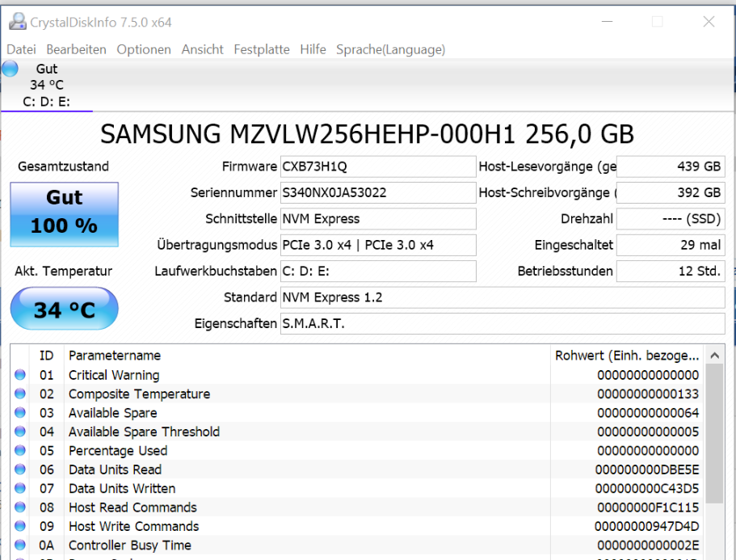Open the Optionen menu
The width and height of the screenshot is (736, 560).
[x=144, y=49]
